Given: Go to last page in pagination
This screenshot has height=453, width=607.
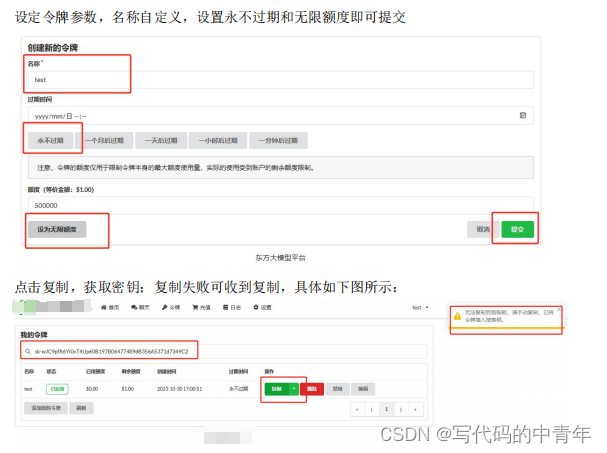Looking at the screenshot, I should [416, 409].
